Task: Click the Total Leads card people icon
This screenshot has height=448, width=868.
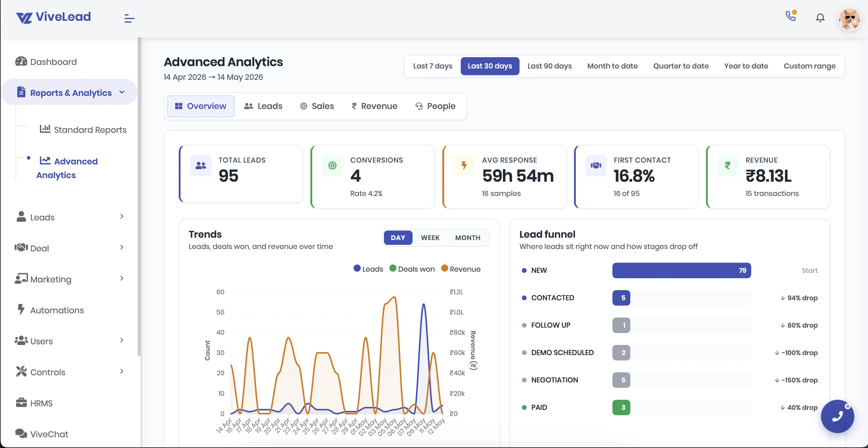Action: pos(201,165)
